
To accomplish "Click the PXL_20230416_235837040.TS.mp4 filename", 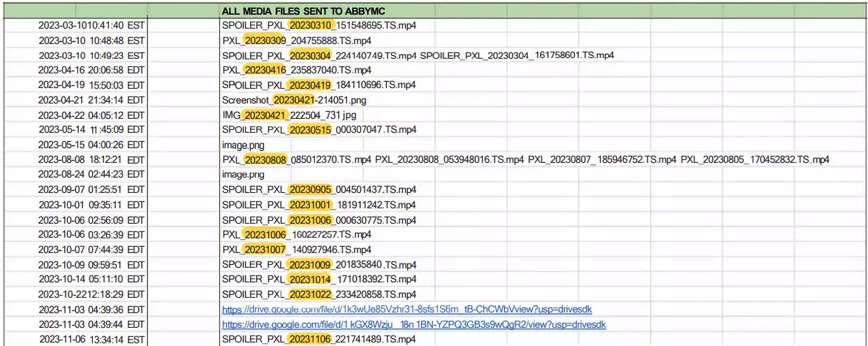I will click(x=297, y=70).
